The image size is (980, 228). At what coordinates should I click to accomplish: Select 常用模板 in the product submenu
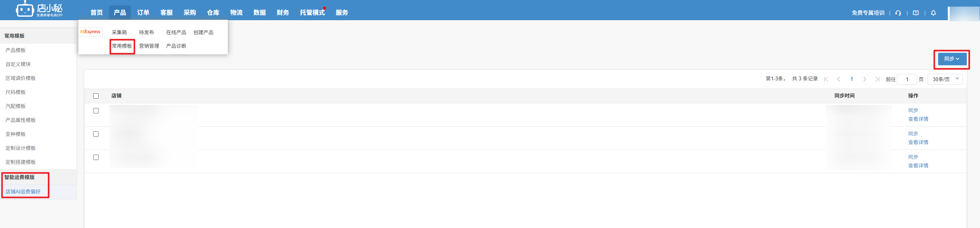click(x=122, y=46)
